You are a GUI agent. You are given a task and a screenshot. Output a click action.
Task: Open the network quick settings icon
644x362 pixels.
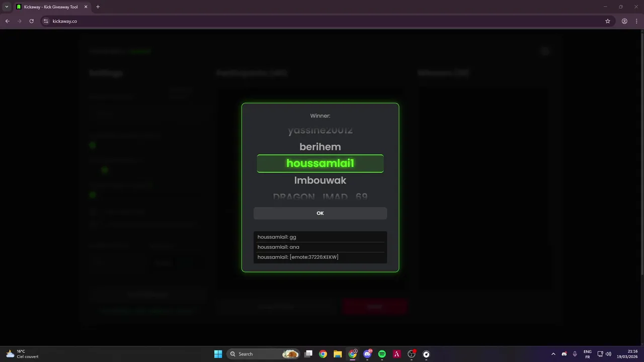[600, 354]
